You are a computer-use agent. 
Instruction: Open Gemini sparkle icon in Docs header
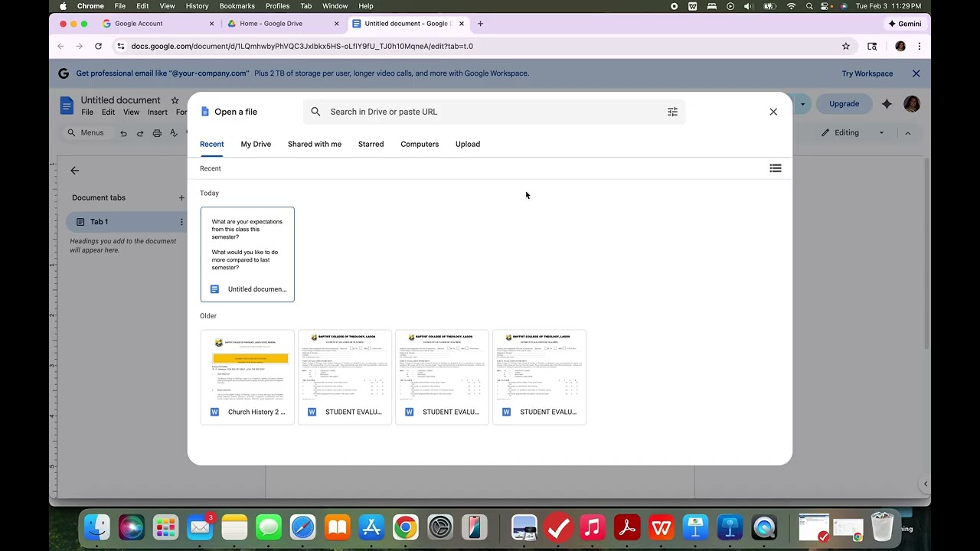(887, 103)
